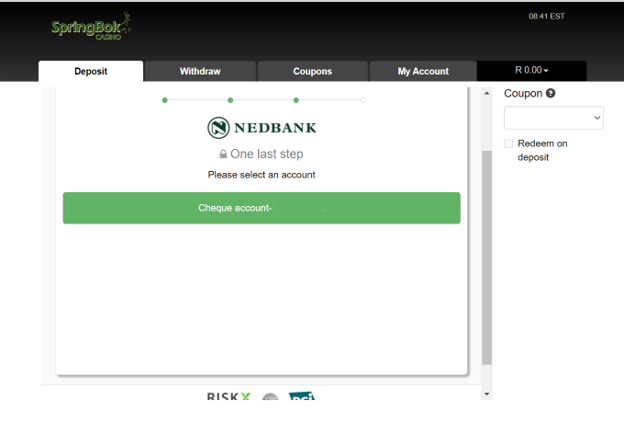This screenshot has height=424, width=624.
Task: Click the final empty progress step dot
Action: pos(363,100)
